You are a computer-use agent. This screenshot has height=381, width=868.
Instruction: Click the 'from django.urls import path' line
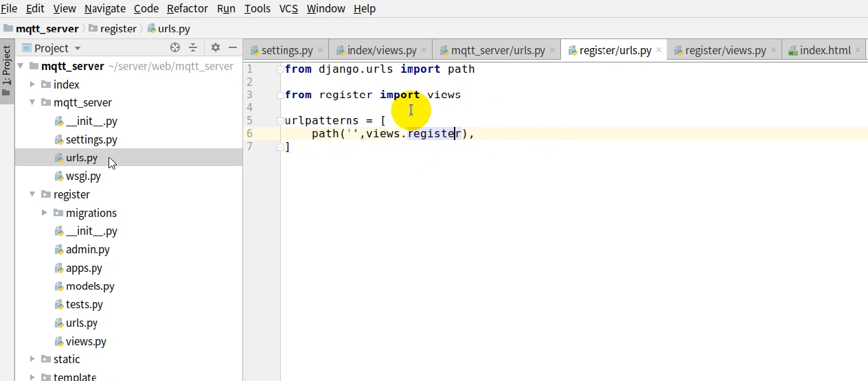click(x=380, y=69)
